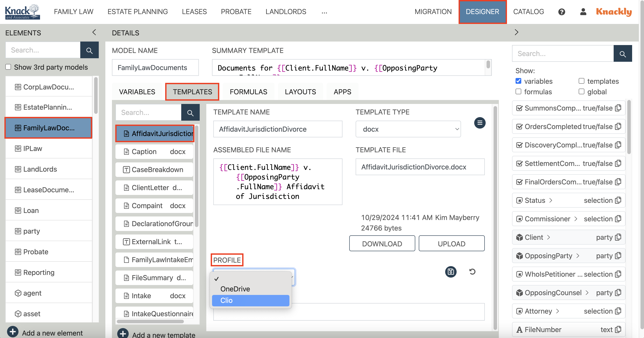Click Add a new element

click(52, 333)
